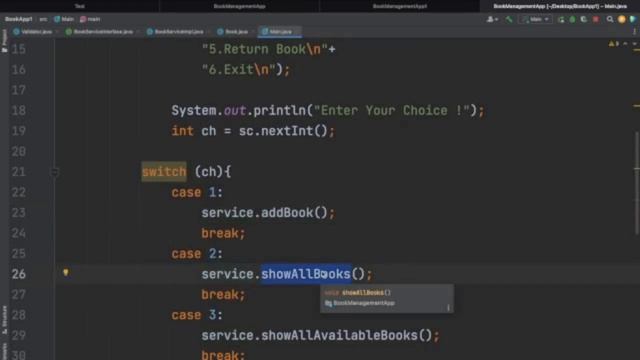This screenshot has height=360, width=640.
Task: Click the break statement on line 24
Action: [x=223, y=233]
